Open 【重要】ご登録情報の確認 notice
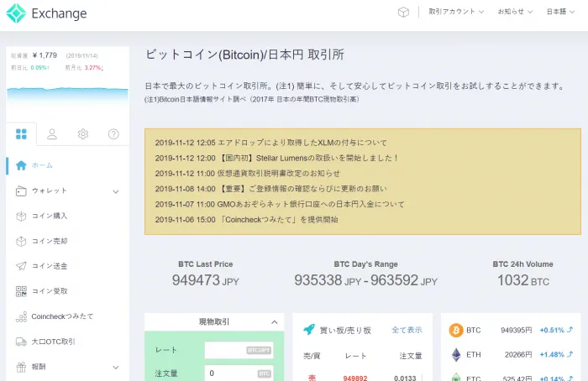The image size is (588, 381). [x=270, y=189]
